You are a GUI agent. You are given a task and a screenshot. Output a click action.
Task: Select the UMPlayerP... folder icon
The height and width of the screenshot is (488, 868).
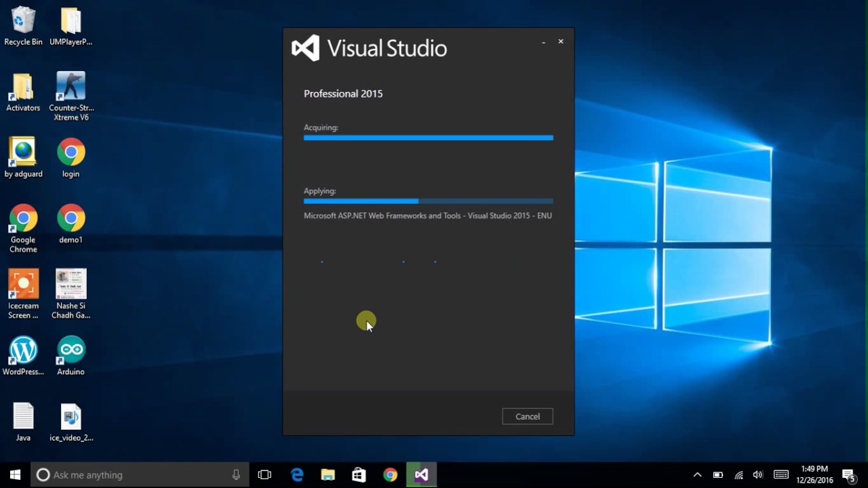pyautogui.click(x=71, y=26)
